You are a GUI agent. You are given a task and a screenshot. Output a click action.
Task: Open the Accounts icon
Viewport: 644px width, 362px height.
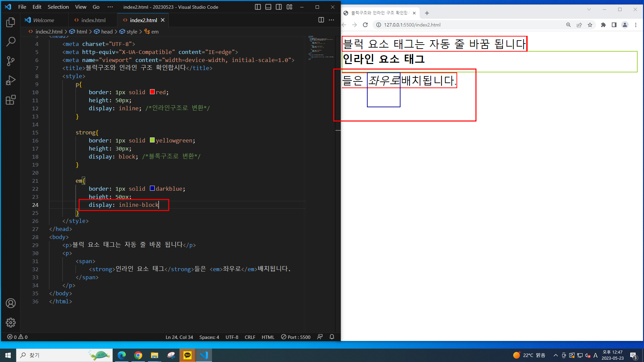[11, 303]
